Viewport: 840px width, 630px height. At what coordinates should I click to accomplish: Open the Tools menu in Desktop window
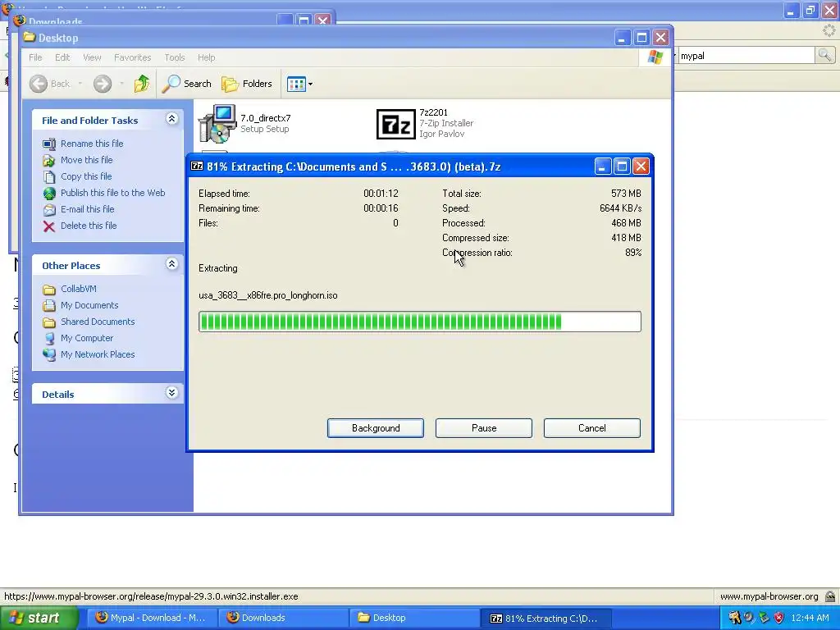pyautogui.click(x=175, y=57)
